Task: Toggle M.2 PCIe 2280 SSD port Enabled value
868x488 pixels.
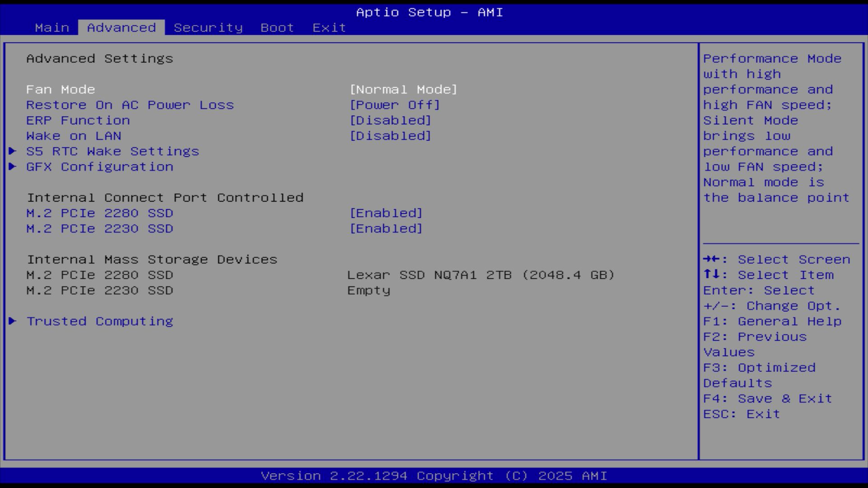Action: [386, 213]
